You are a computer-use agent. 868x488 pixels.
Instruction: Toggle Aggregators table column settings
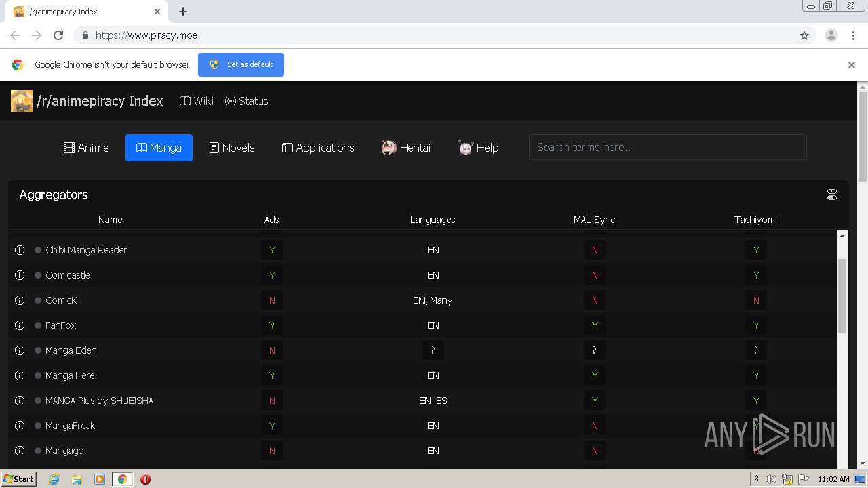pos(832,195)
